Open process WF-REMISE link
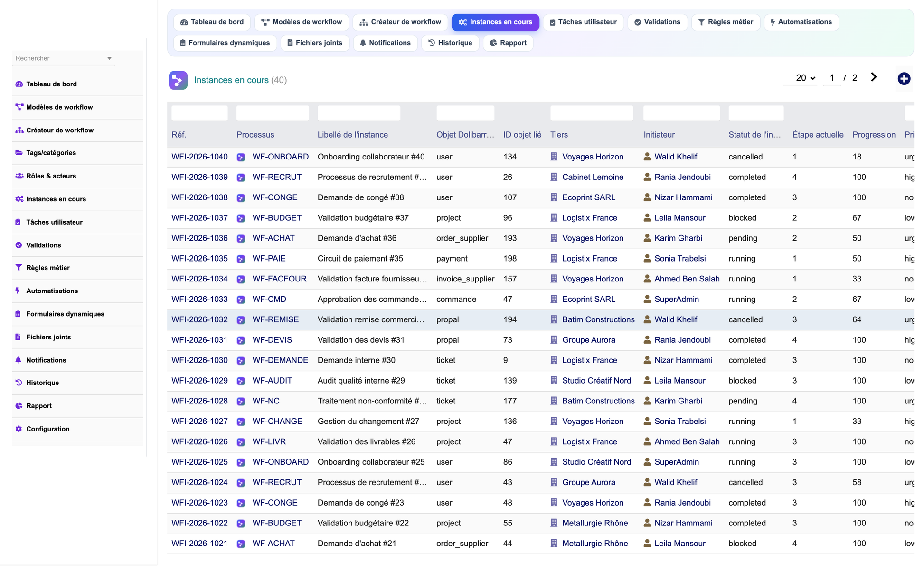 (x=275, y=319)
